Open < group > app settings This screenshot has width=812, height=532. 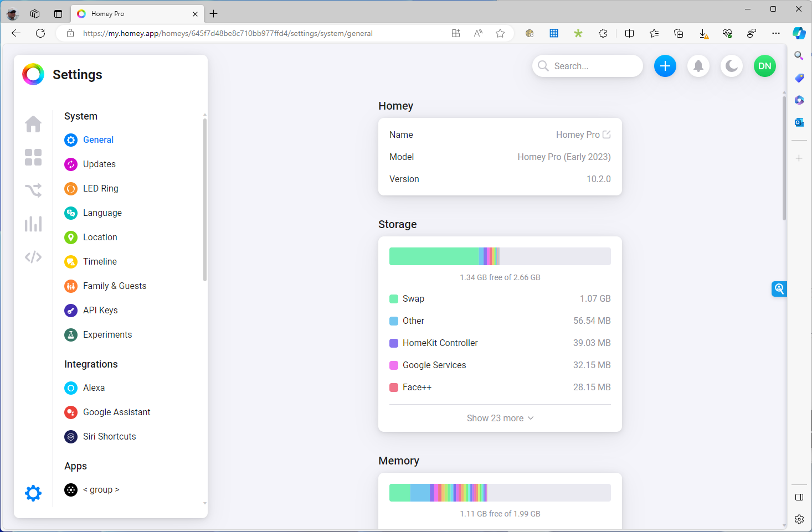pos(101,490)
